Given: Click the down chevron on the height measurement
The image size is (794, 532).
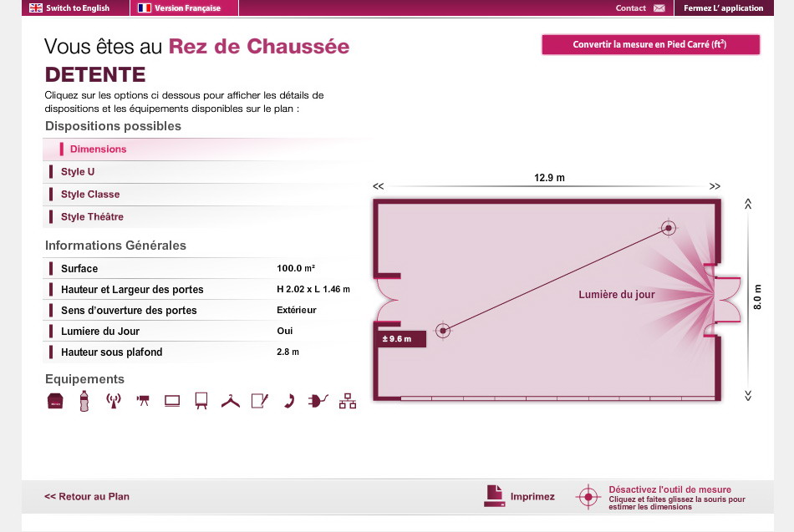Looking at the screenshot, I should click(748, 397).
